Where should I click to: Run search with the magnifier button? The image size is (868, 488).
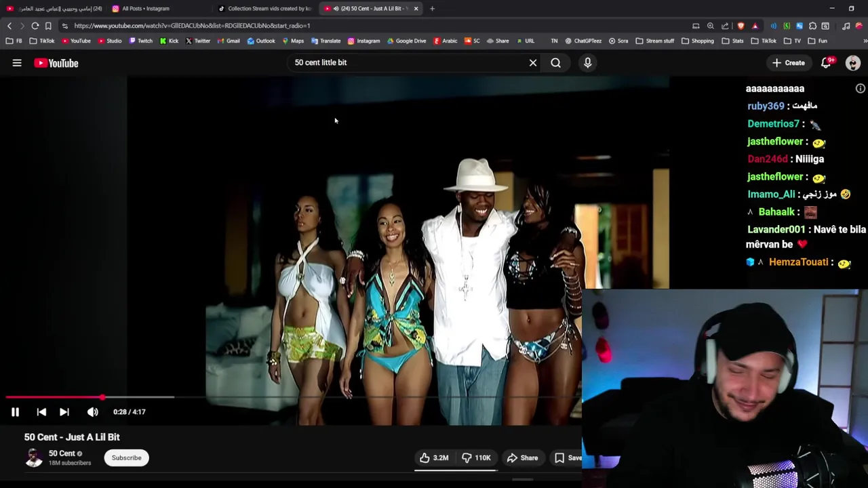(x=555, y=63)
